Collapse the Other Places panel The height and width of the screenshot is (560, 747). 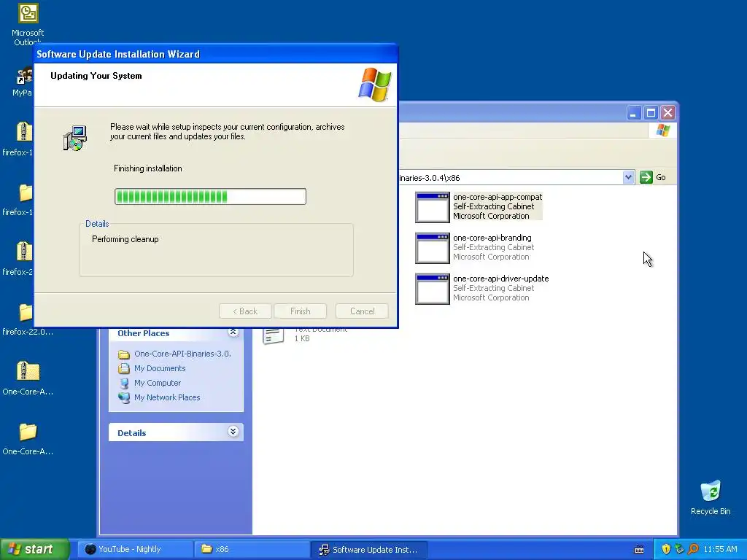point(233,332)
